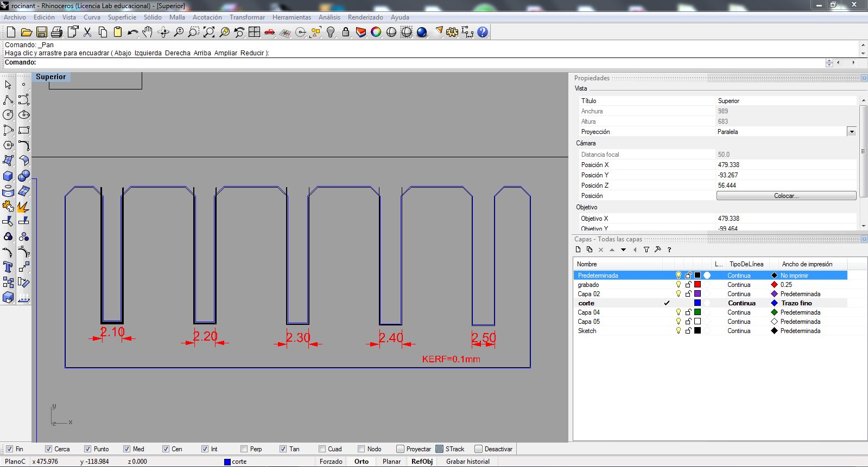Select the Rectangle tool in sidebar
868x467 pixels.
[24, 130]
